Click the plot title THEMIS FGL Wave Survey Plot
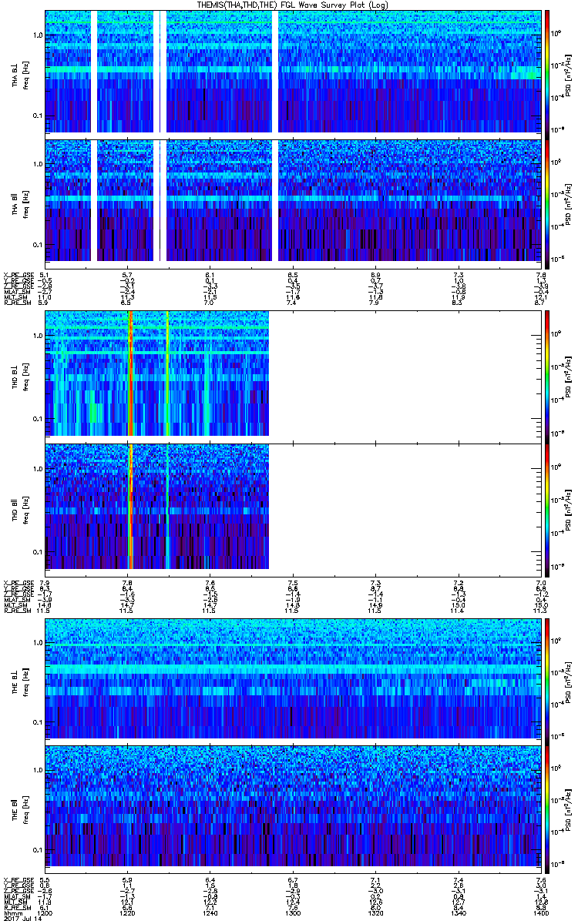The image size is (578, 924). click(x=294, y=5)
